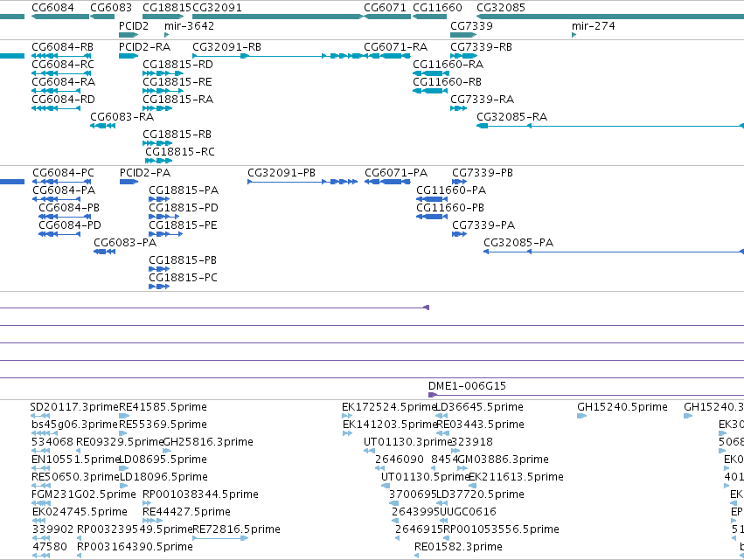Click the CG6083-PA protein label
744x560 pixels.
(125, 243)
